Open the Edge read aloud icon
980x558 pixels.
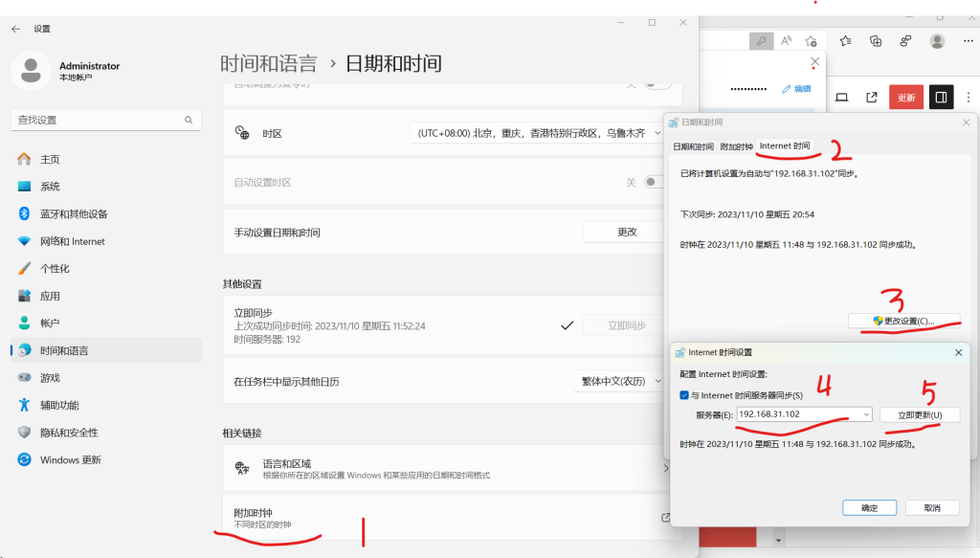tap(786, 41)
